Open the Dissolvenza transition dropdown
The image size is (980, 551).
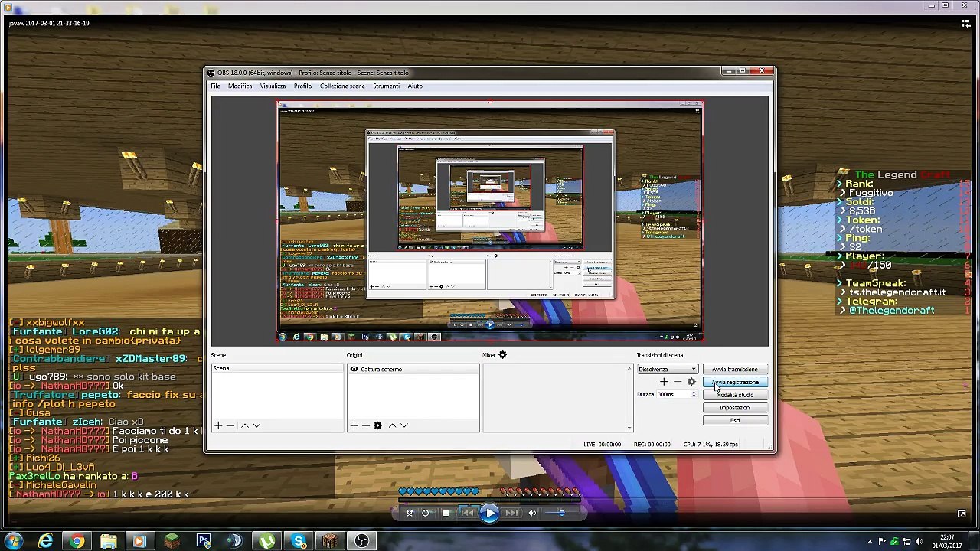[667, 369]
